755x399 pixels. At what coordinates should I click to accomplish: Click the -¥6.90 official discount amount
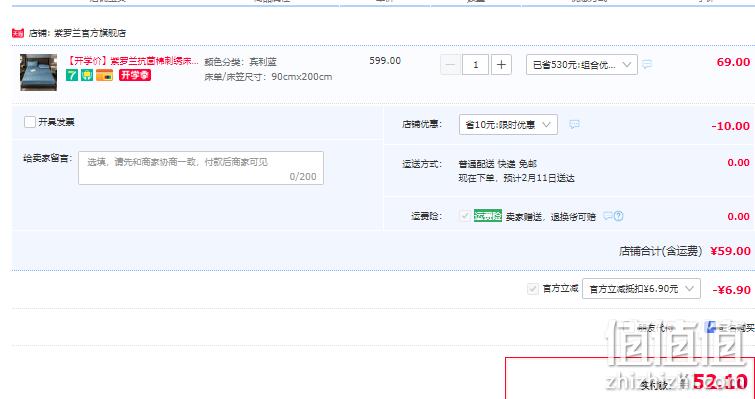point(731,290)
